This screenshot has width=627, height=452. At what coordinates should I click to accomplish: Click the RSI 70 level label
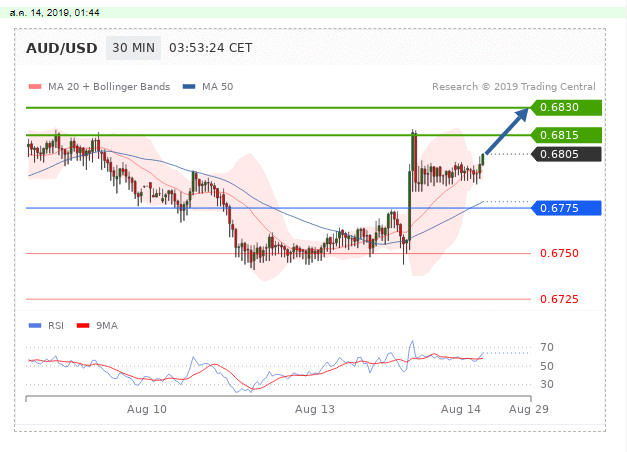tap(547, 347)
